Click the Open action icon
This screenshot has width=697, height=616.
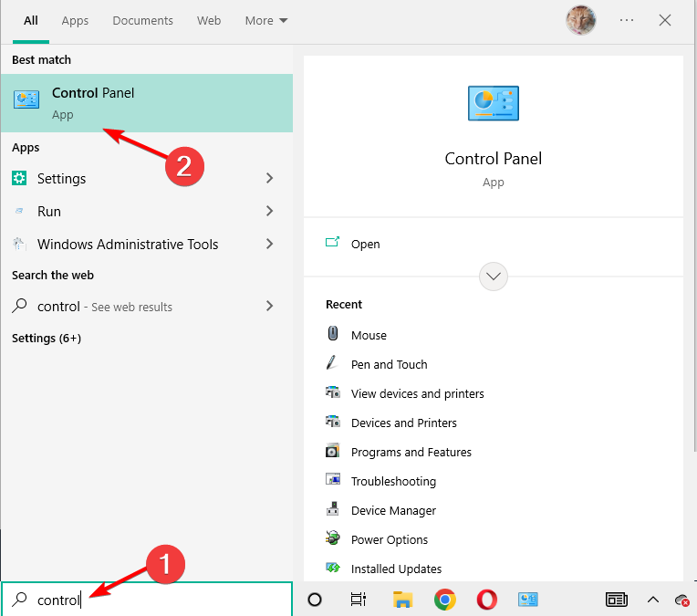tap(332, 242)
